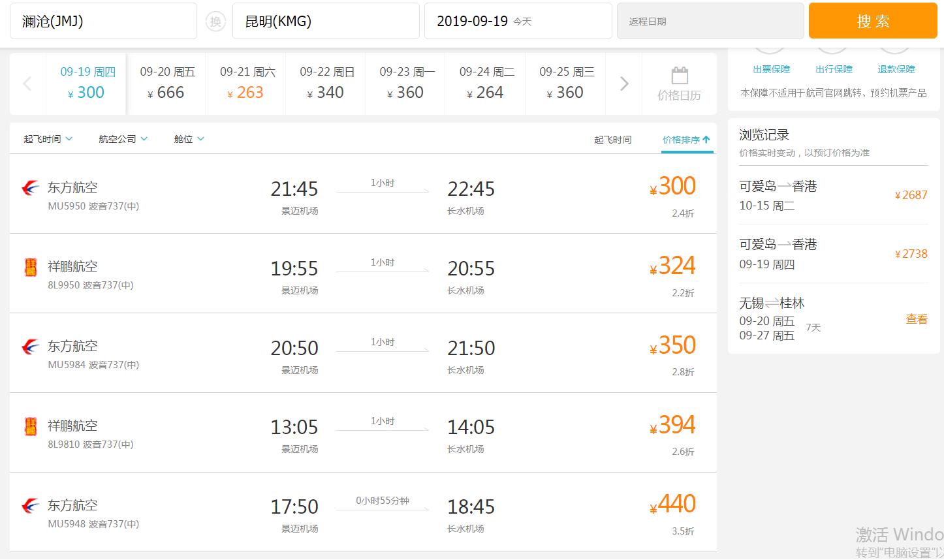
Task: Select the 09-20 Friday ¥666 tab
Action: click(166, 84)
